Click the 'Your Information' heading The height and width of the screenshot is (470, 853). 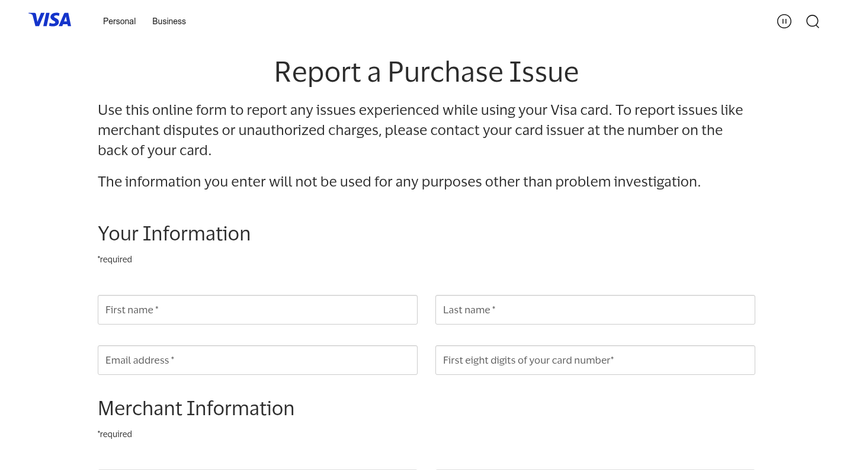[174, 233]
